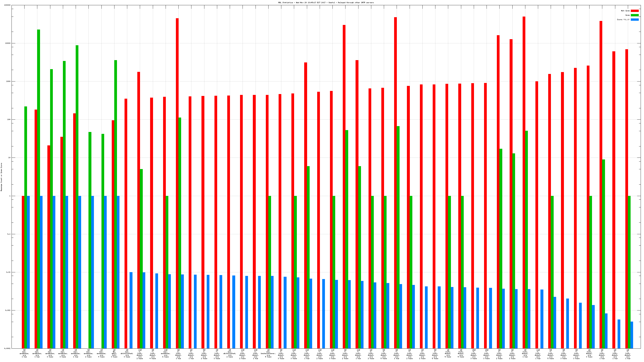This screenshot has height=362, width=644.
Task: Click the ips.backscatterer.org 5 hops axis label
Action: tap(268, 353)
